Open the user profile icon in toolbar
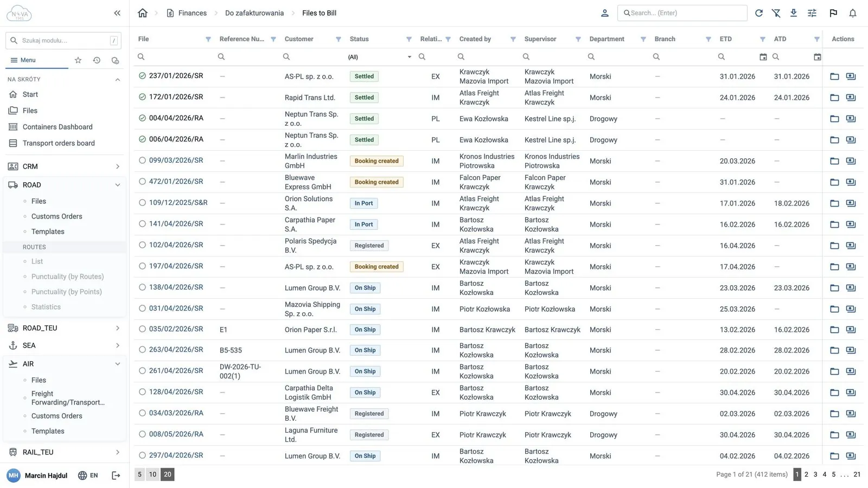 (605, 13)
